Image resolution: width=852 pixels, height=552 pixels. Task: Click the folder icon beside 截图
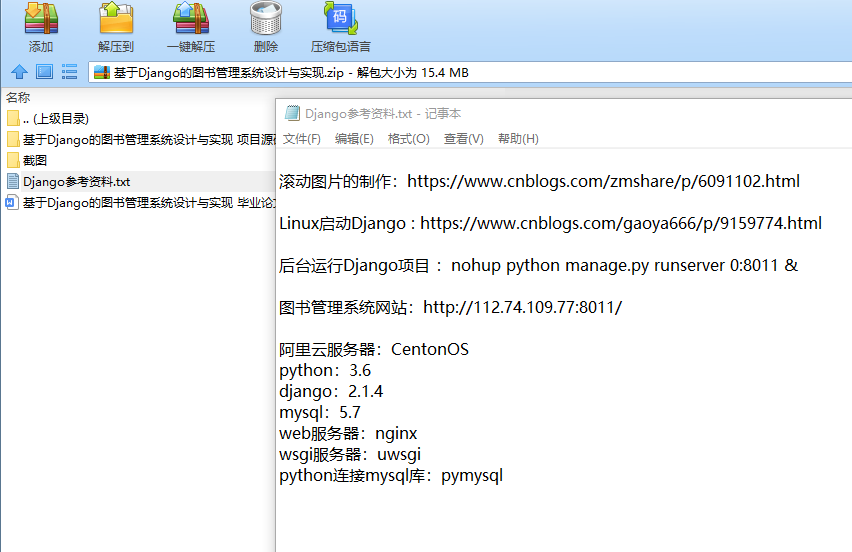(13, 160)
